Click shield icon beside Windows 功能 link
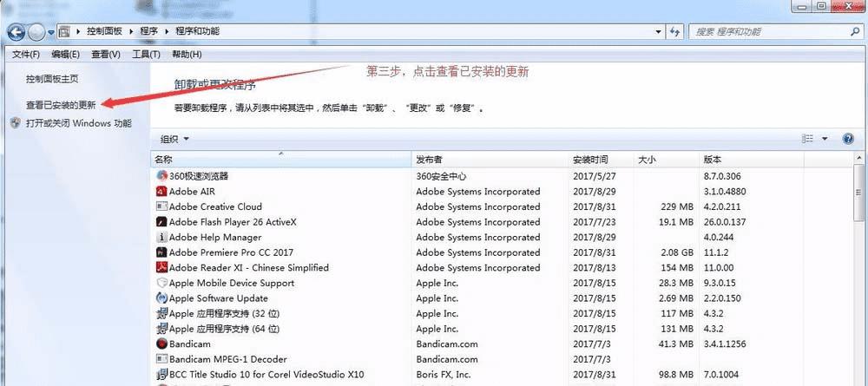Screen dimensions: 868x386 coord(16,123)
